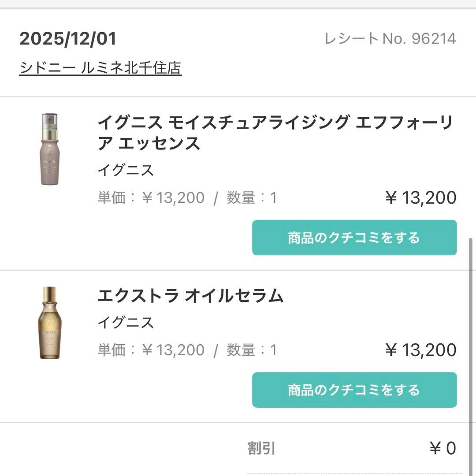
Task: Click the イグニス エッセンス product bottle thumbnail
Action: pyautogui.click(x=50, y=150)
